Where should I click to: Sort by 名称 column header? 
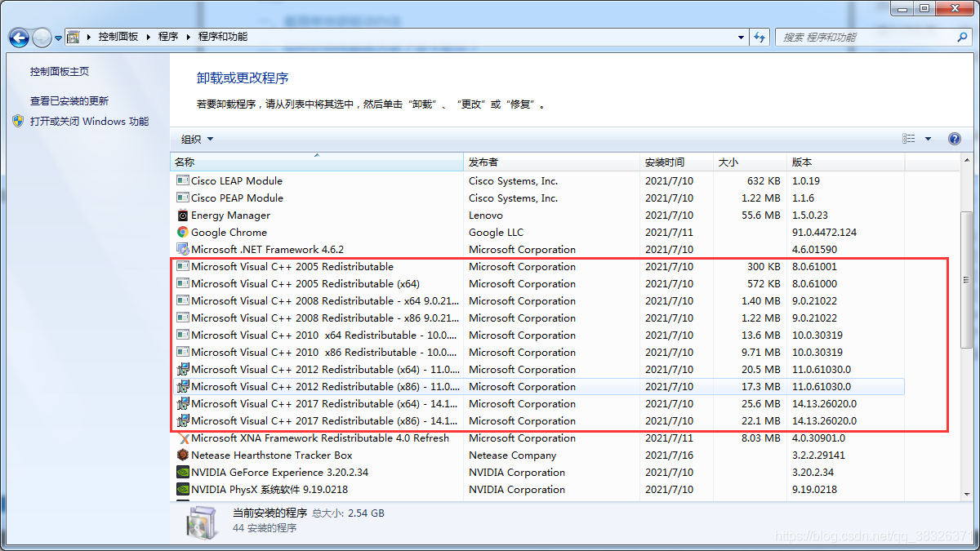[317, 162]
